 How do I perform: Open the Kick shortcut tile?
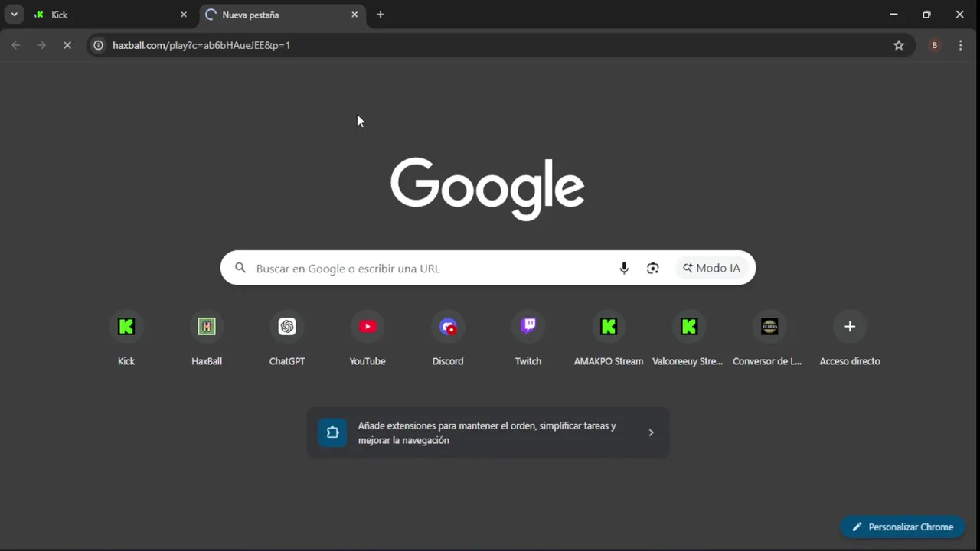click(126, 339)
